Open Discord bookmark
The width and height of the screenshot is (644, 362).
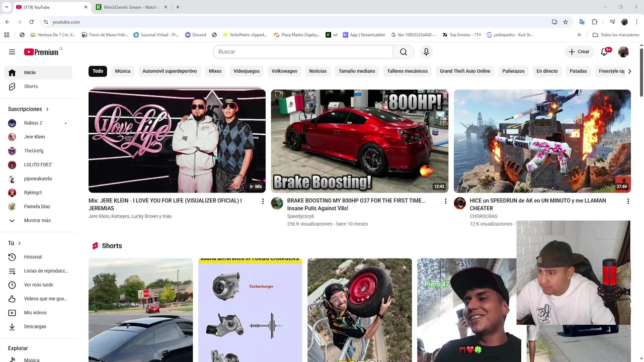pos(196,35)
